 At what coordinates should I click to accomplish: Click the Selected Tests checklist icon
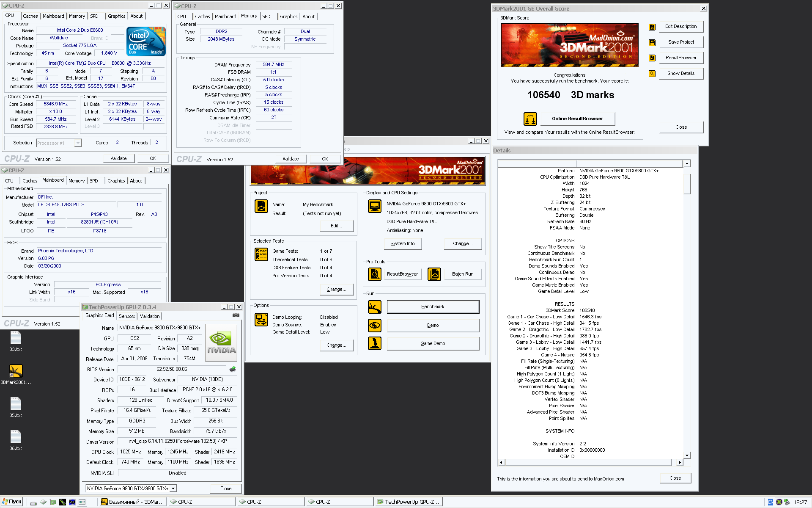261,254
